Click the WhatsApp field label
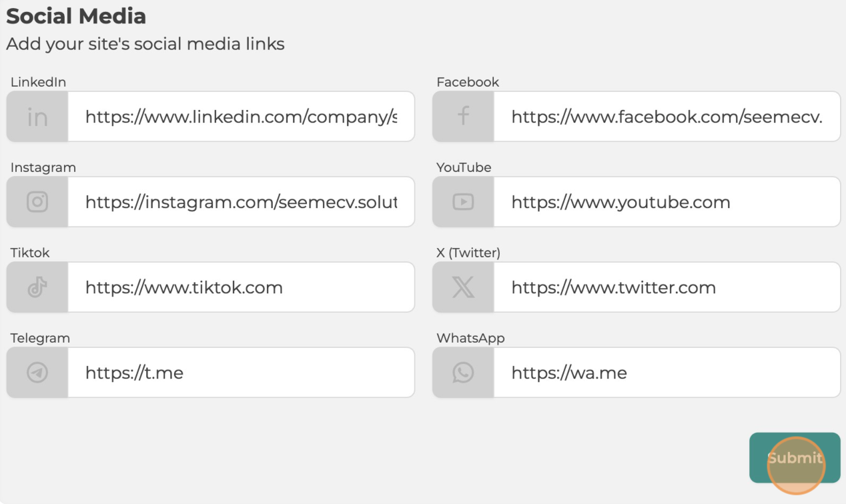Image resolution: width=846 pixels, height=504 pixels. pyautogui.click(x=470, y=338)
